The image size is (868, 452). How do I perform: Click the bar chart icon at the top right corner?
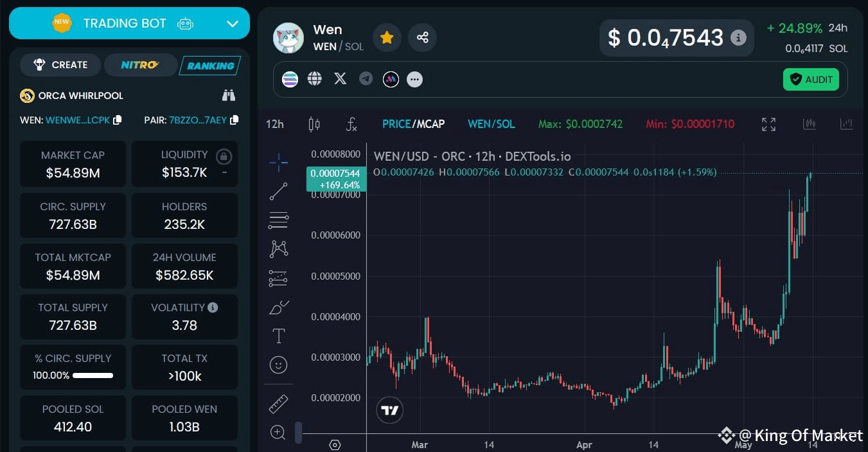tap(846, 124)
